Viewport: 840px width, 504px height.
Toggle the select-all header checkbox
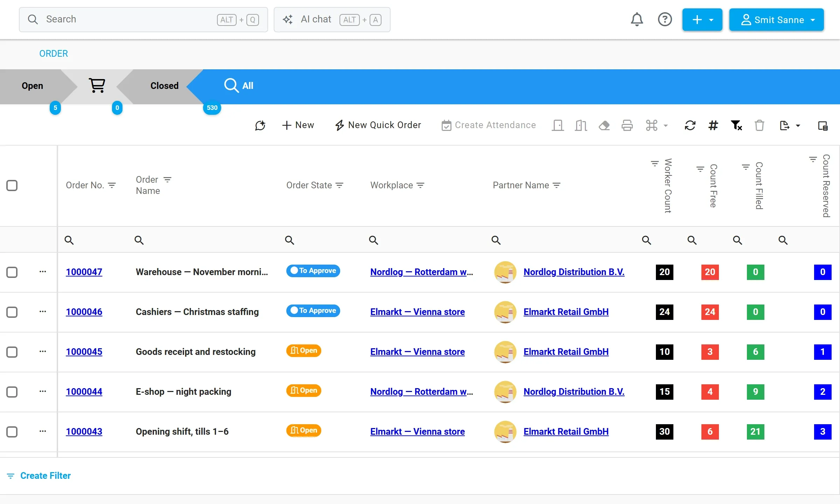coord(12,185)
